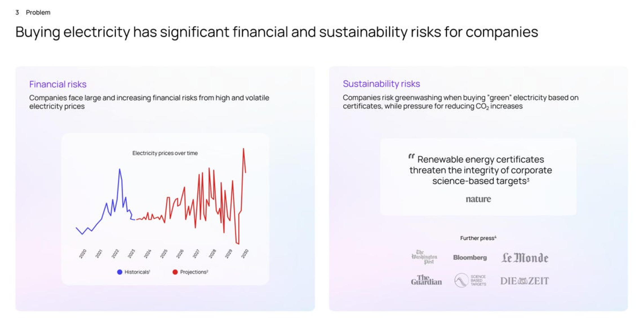
Task: Select the Financial risks heading
Action: point(58,84)
